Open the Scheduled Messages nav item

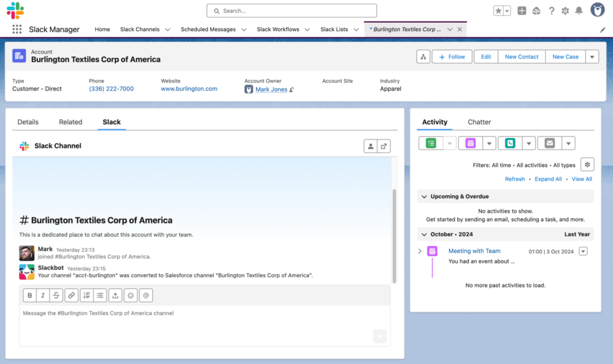point(208,29)
